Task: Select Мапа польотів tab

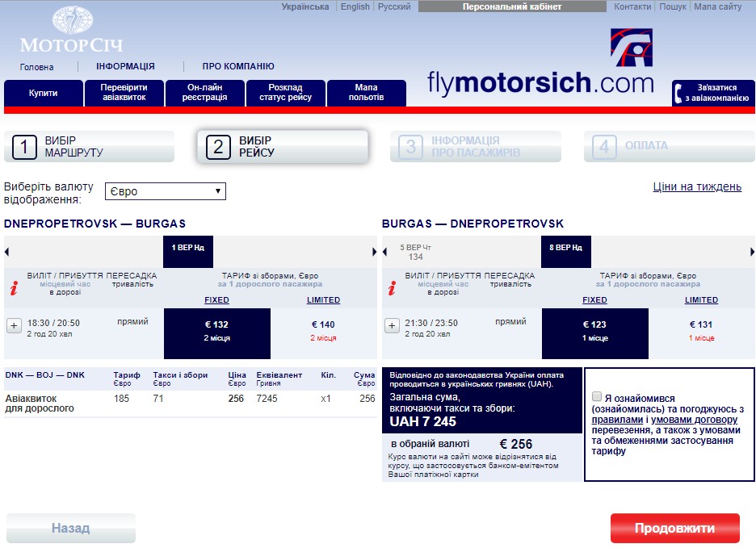Action: [x=367, y=93]
